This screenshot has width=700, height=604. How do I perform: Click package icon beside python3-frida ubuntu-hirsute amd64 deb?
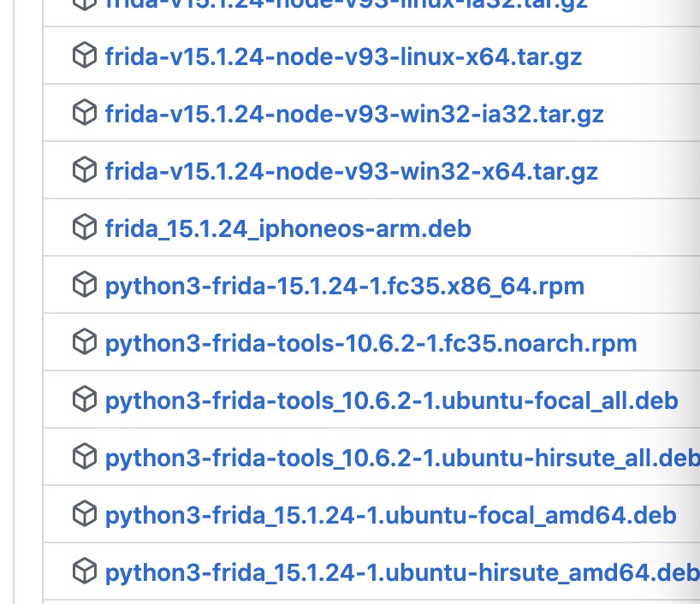coord(84,571)
